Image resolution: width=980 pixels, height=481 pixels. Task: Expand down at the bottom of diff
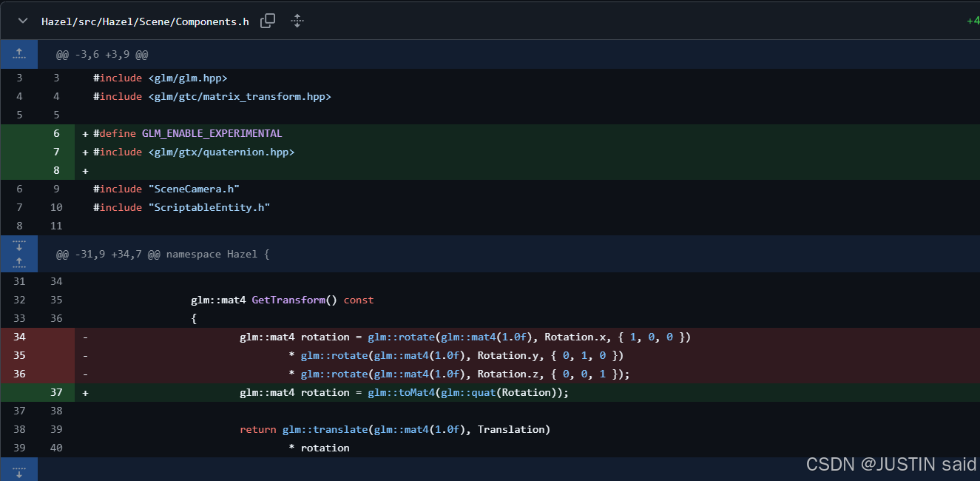click(19, 469)
